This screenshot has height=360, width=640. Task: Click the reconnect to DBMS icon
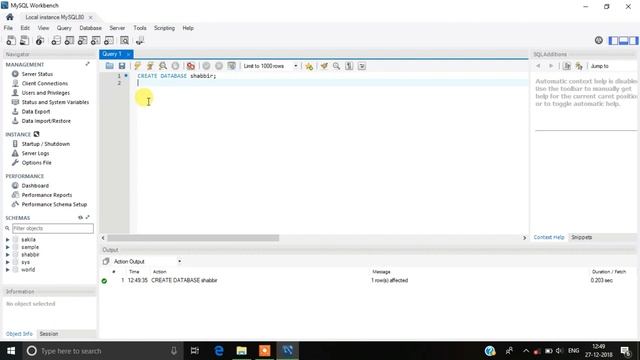pyautogui.click(x=140, y=40)
